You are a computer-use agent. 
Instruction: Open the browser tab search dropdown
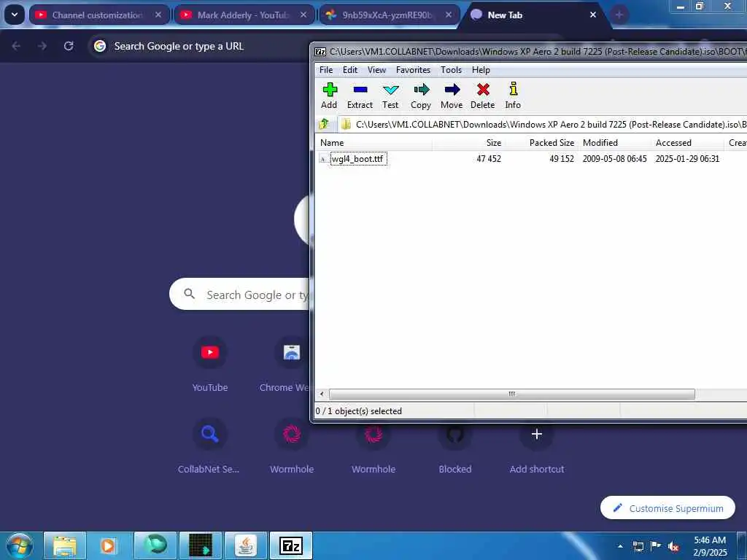coord(15,15)
